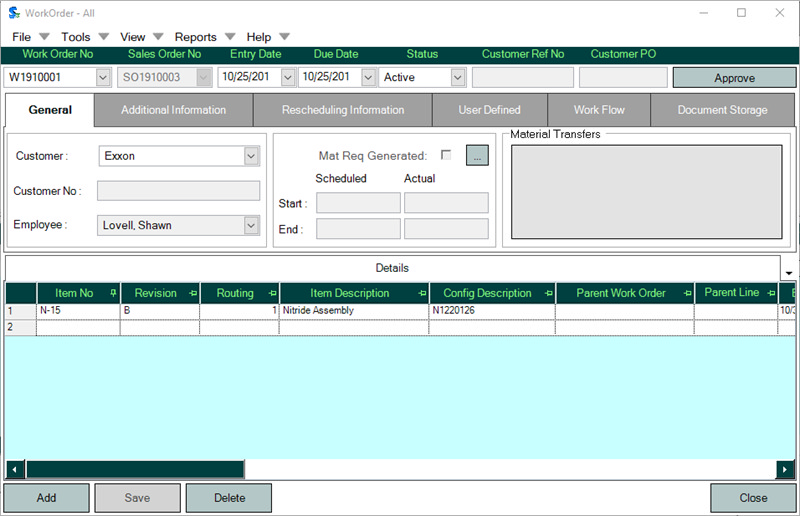800x516 pixels.
Task: Click the pin icon on Parent Line column
Action: [771, 293]
